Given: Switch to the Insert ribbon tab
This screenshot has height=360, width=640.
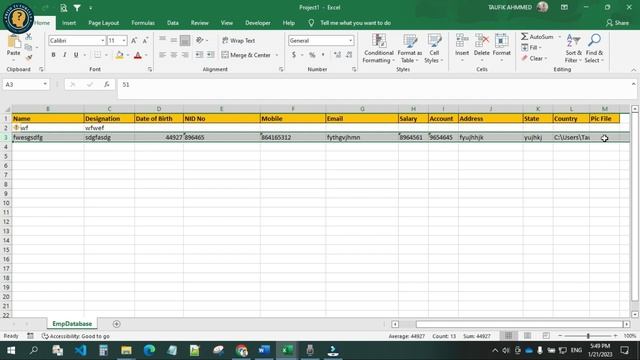Looking at the screenshot, I should click(69, 23).
